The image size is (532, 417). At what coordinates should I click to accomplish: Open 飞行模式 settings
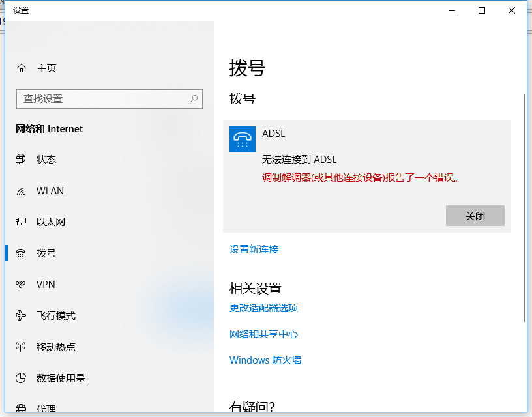click(x=56, y=315)
